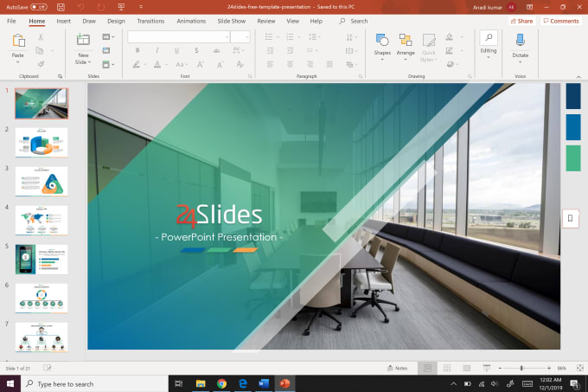588x392 pixels.
Task: Click zoom in plus button
Action: point(549,368)
